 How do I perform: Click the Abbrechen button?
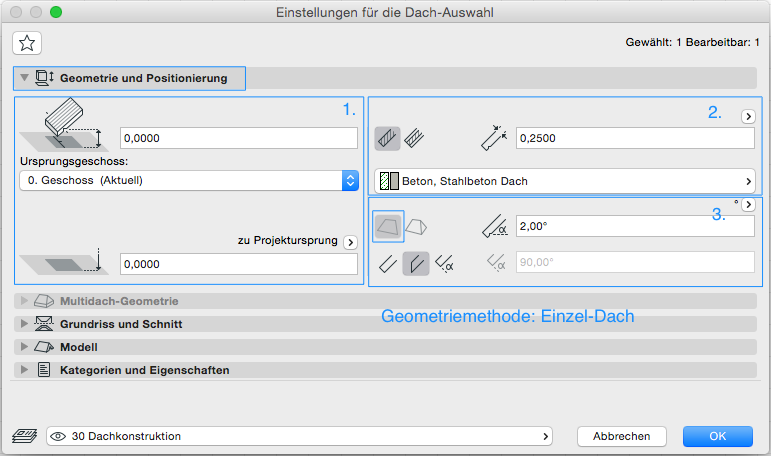(621, 436)
